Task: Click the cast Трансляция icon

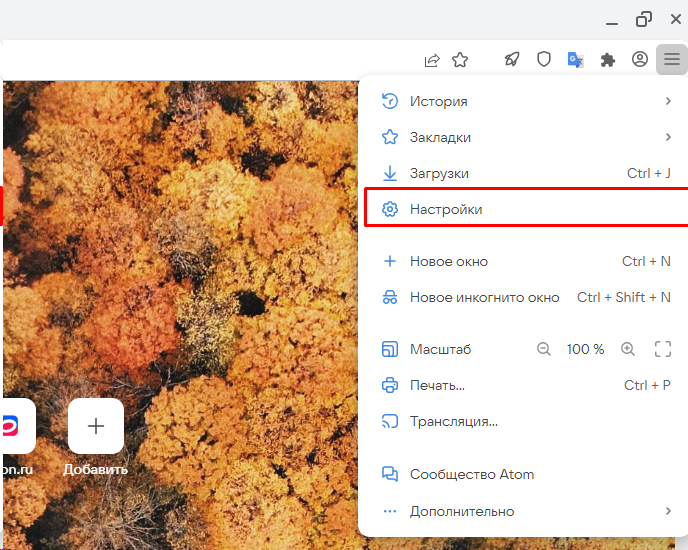Action: pos(390,421)
